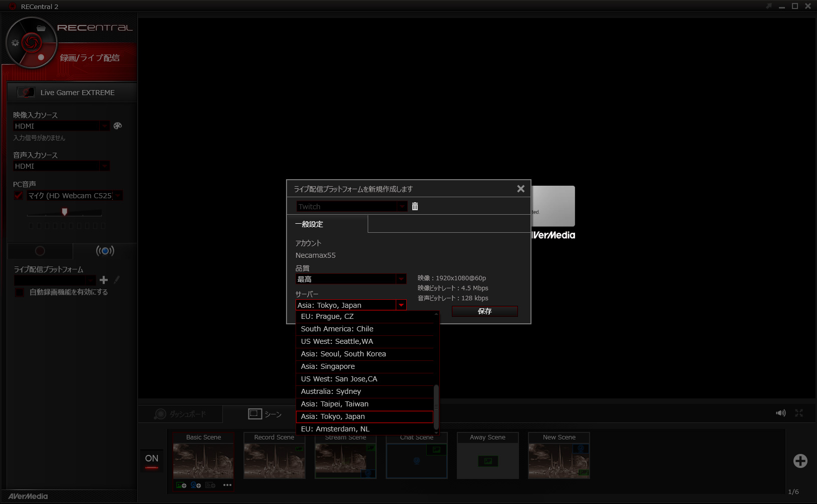
Task: Open color adjustment palette for video source
Action: (x=118, y=126)
